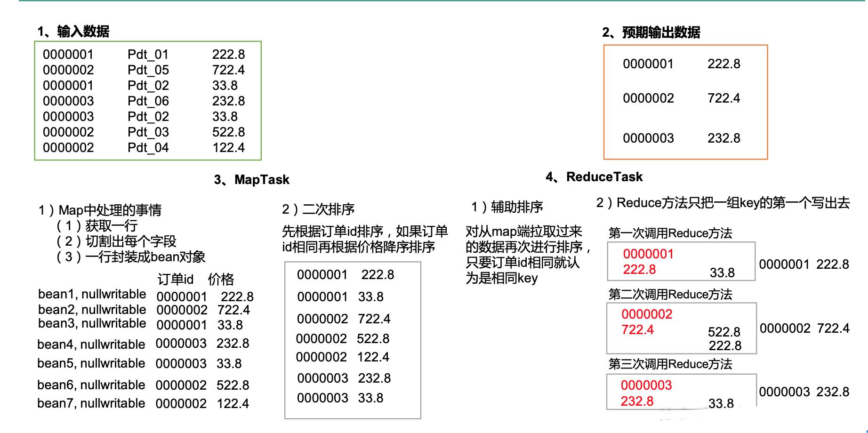Select "Pdt_06" in the input data box
The height and width of the screenshot is (433, 868).
pyautogui.click(x=148, y=101)
